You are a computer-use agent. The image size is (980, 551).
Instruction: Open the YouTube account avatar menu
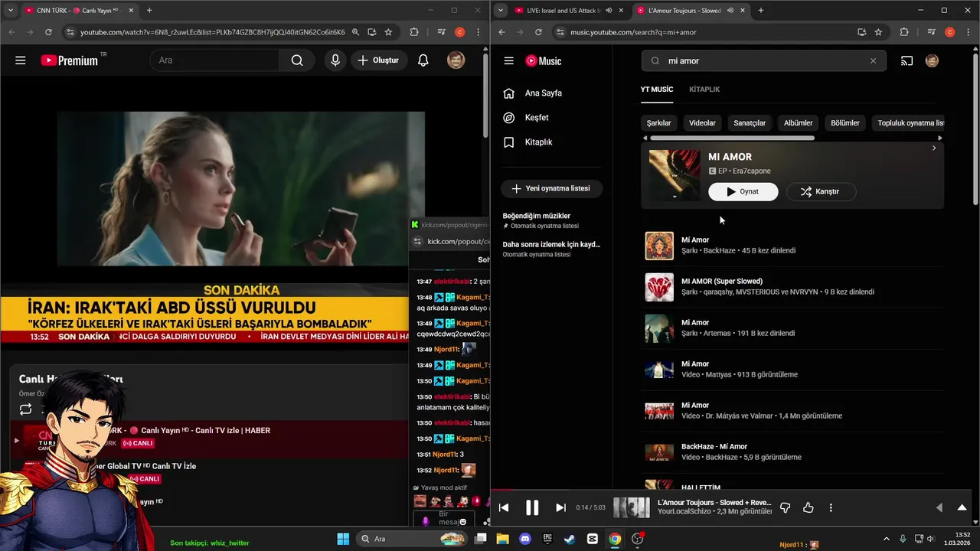click(456, 60)
